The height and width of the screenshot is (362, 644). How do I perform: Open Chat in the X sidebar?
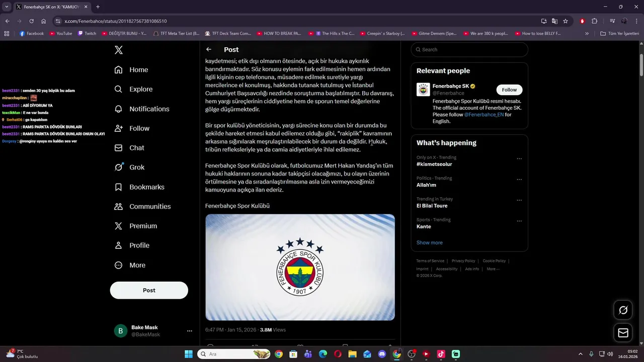(x=129, y=148)
